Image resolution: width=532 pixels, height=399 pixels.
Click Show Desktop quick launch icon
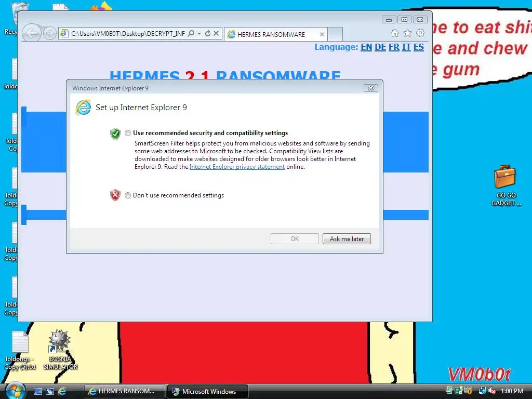pos(37,392)
